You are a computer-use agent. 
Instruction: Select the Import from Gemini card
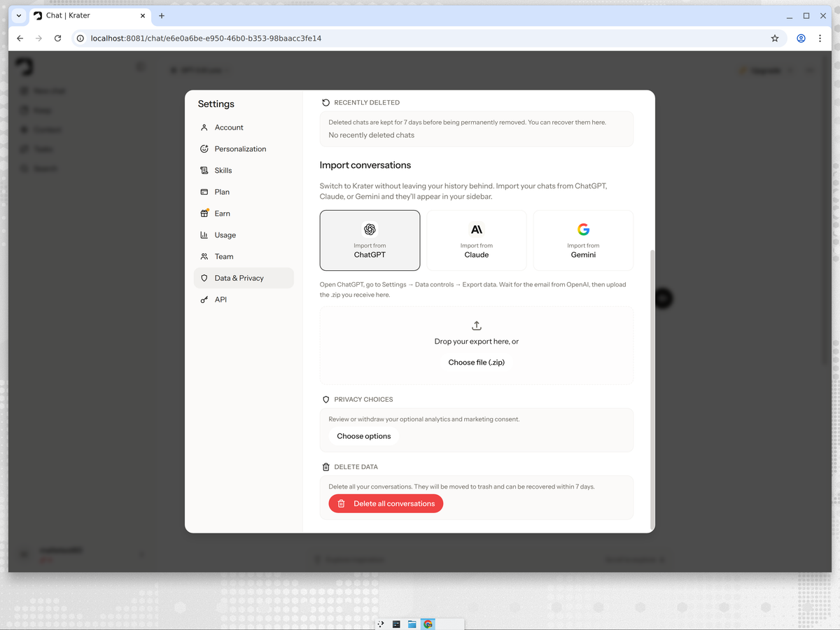coord(583,240)
